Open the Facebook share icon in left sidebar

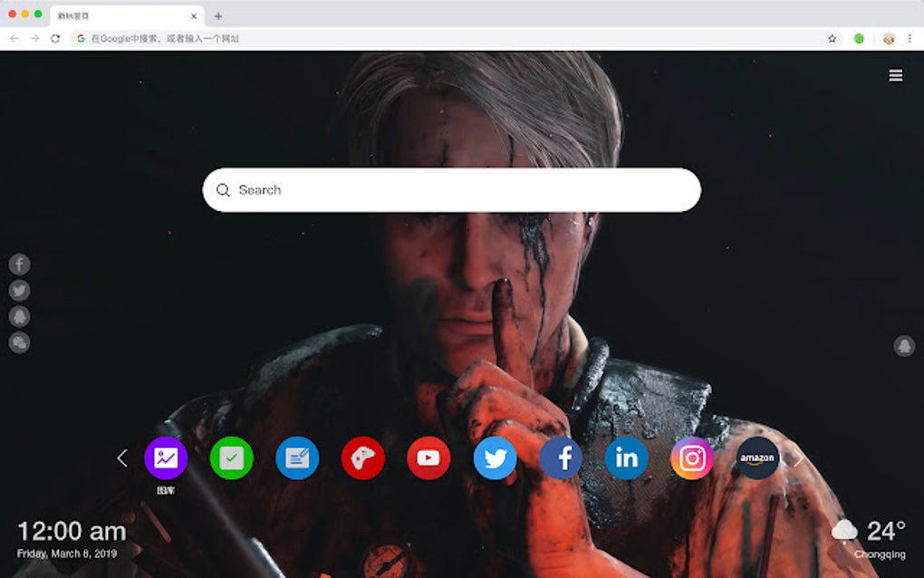tap(19, 264)
